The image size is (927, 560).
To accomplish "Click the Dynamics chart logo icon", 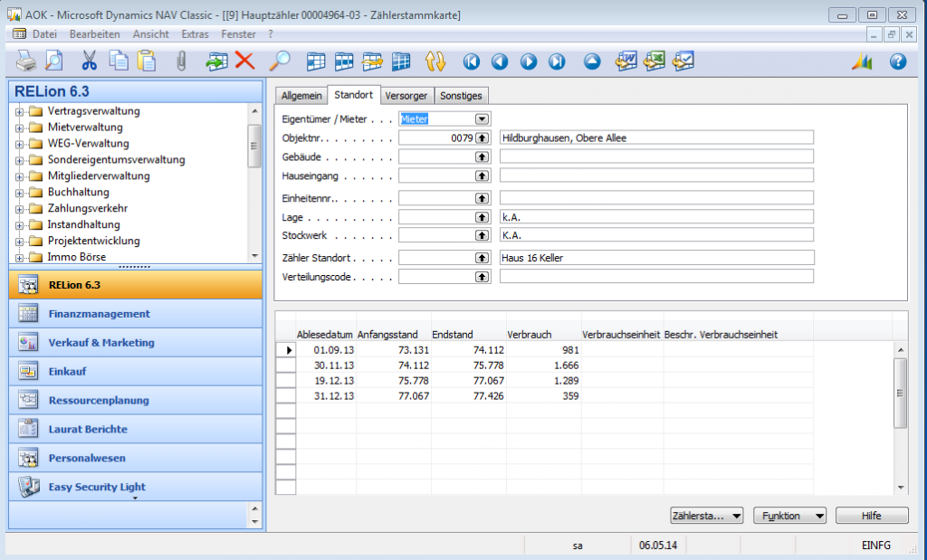I will 862,62.
